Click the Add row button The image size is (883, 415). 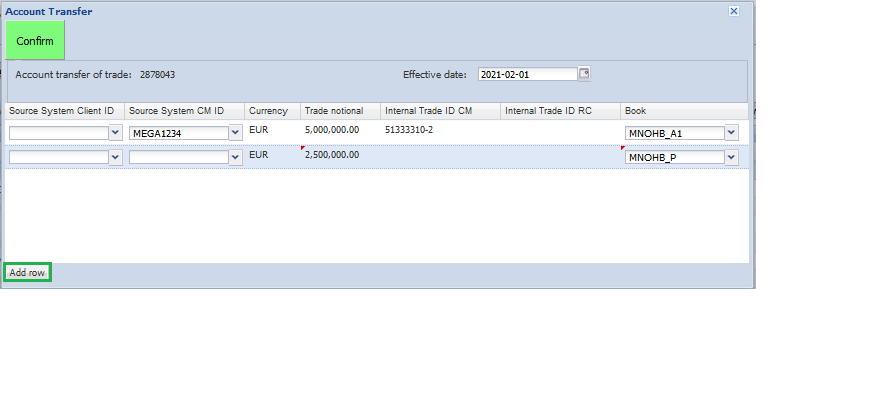[27, 272]
